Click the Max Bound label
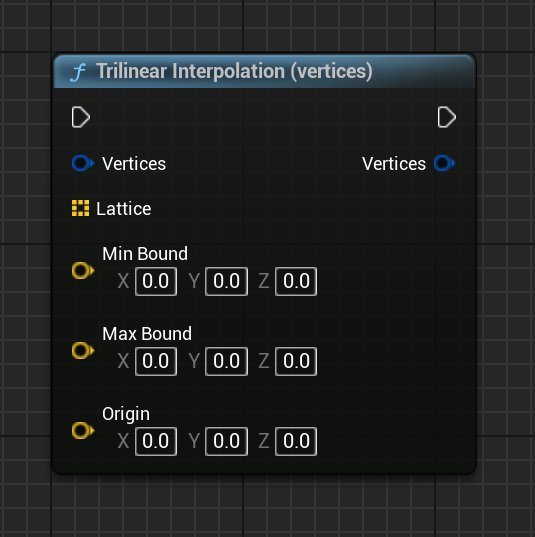The height and width of the screenshot is (537, 535). pyautogui.click(x=147, y=334)
